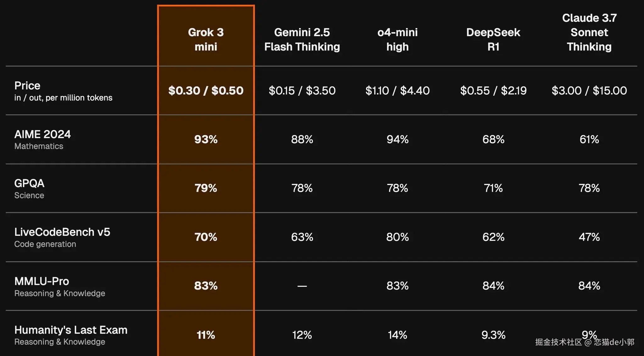Viewport: 644px width, 356px height.
Task: Click Grok 3 mini's $0.30 / $0.50 price
Action: coord(206,91)
